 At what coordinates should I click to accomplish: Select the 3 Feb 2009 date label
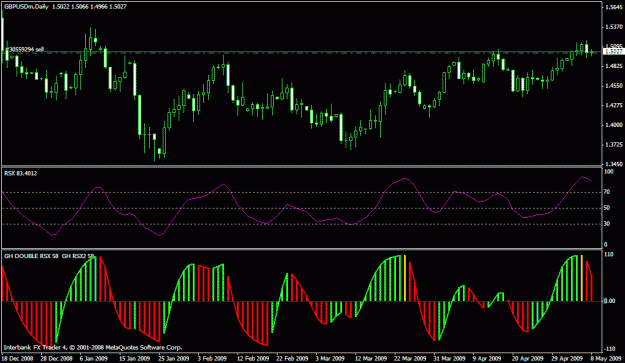(212, 358)
